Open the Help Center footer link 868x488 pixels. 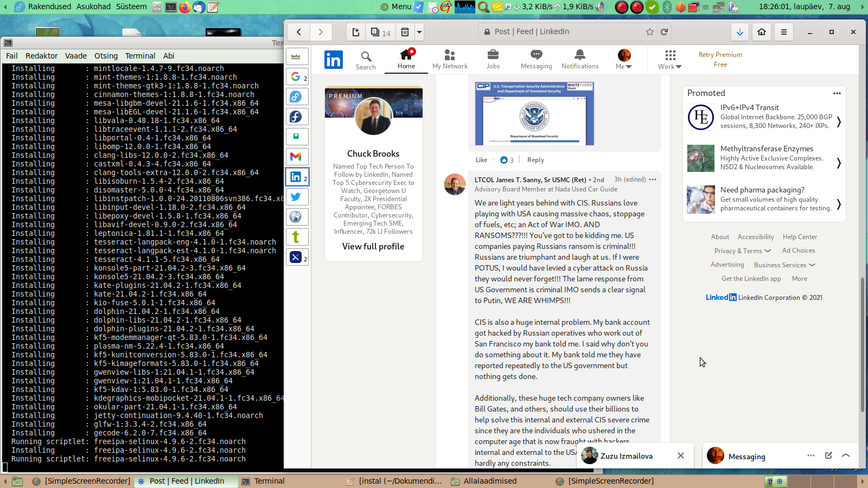[800, 237]
